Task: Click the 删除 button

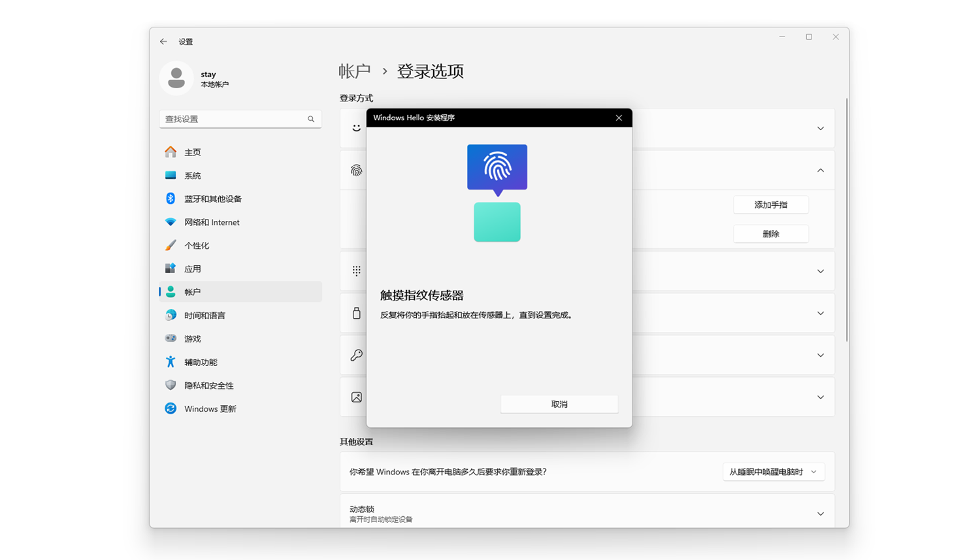Action: tap(771, 234)
